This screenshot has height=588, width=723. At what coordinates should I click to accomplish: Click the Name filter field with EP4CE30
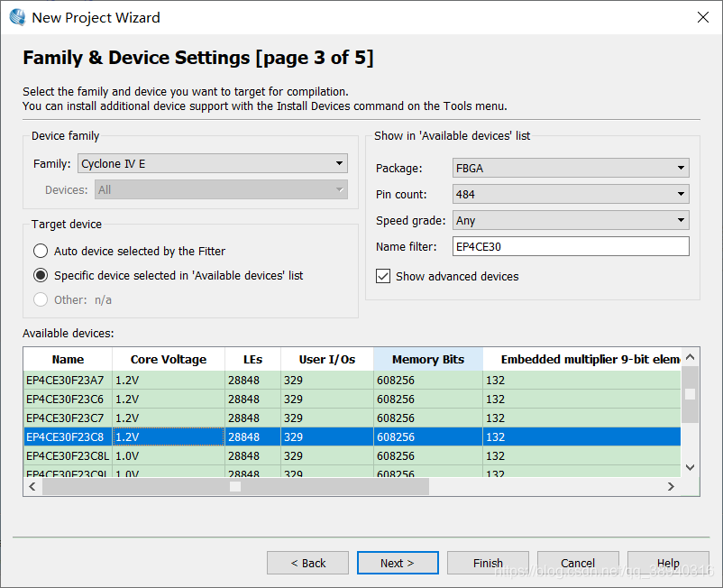[571, 247]
